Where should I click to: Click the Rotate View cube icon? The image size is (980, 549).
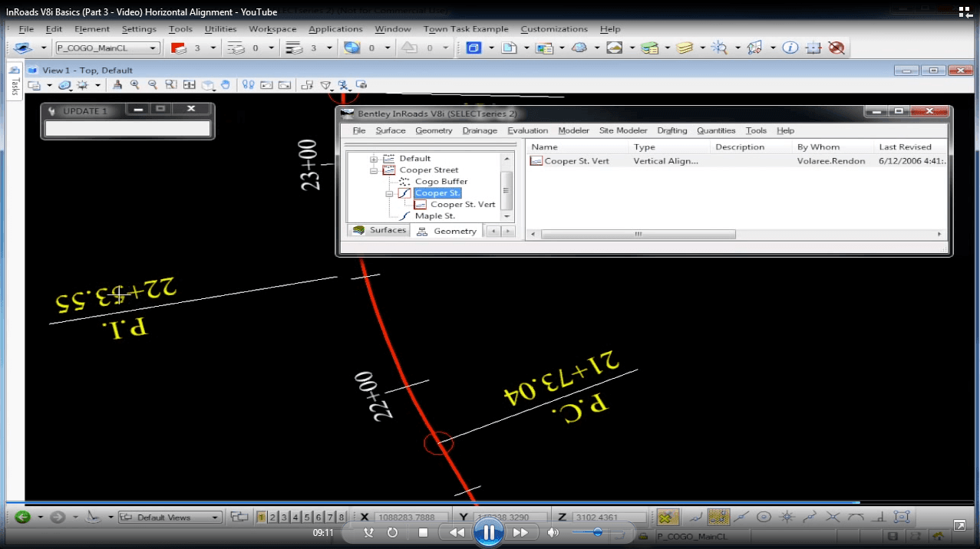point(207,85)
